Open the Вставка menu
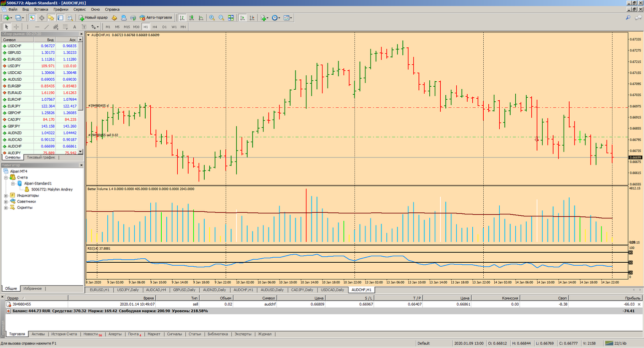Screen dimensions: 644x348 coord(41,9)
